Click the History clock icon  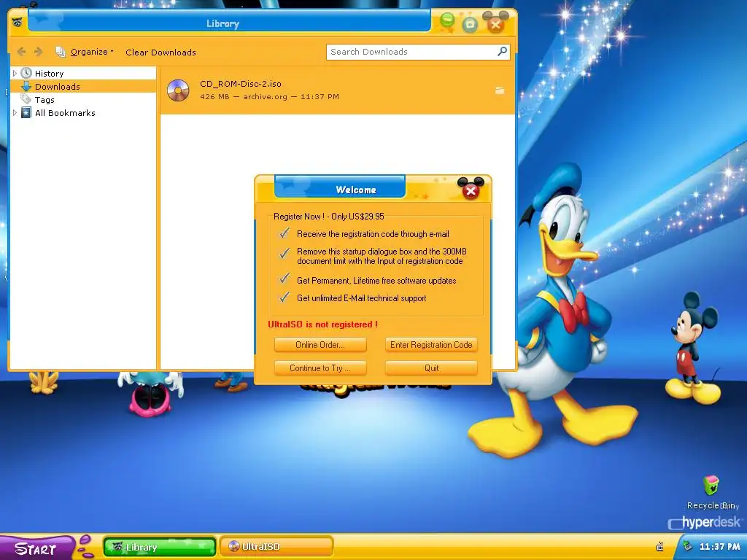[x=26, y=73]
